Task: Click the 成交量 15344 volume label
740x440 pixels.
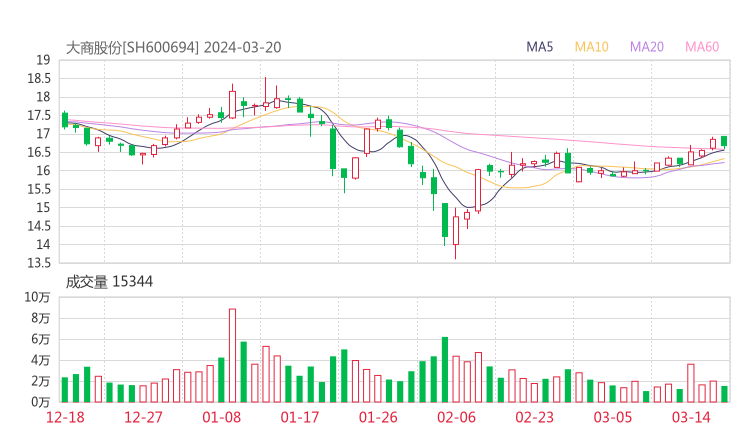Action: click(109, 282)
